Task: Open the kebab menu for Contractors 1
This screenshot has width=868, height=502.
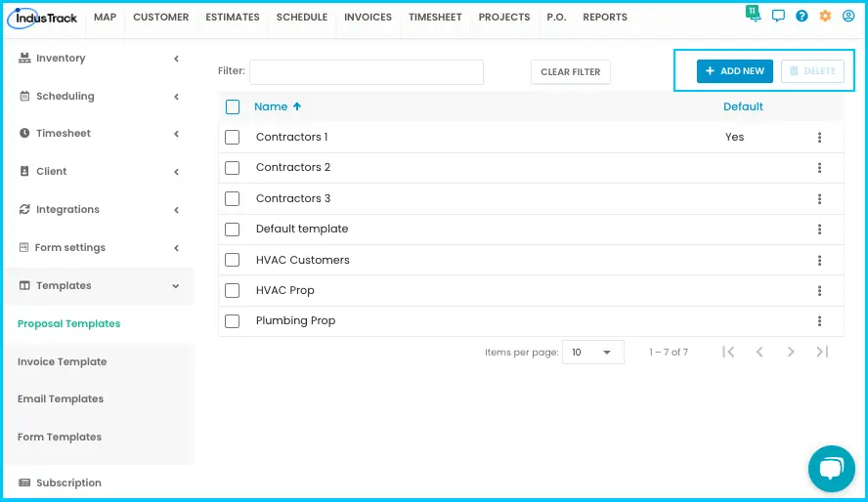Action: [819, 137]
